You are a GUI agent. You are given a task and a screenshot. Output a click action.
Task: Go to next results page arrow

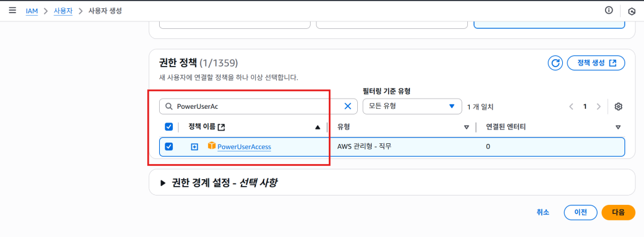pos(599,107)
